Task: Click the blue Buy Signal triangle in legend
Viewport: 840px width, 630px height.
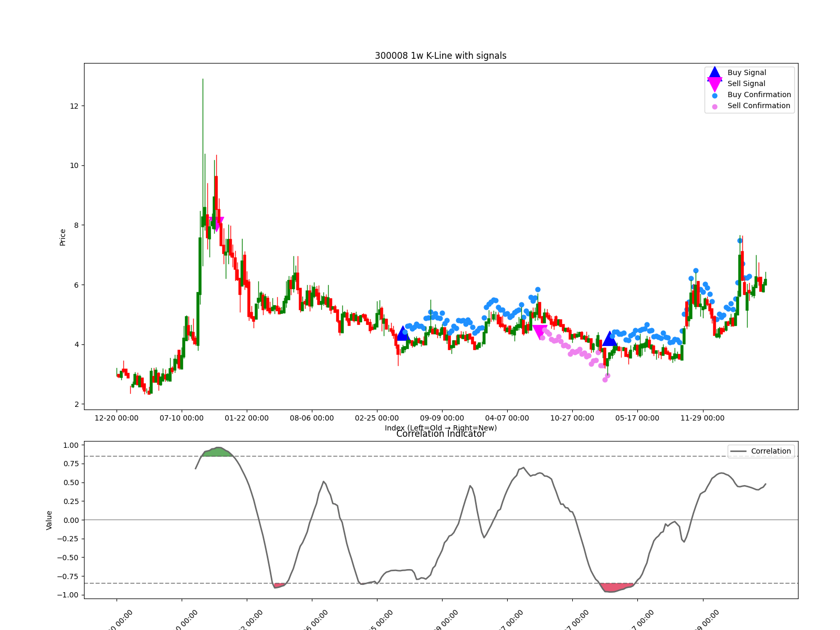Action: click(x=715, y=73)
